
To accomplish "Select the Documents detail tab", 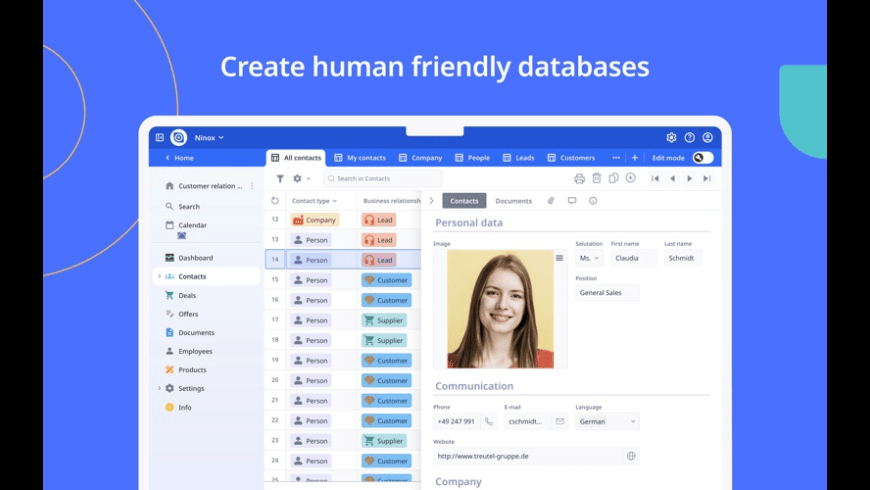I will click(513, 201).
